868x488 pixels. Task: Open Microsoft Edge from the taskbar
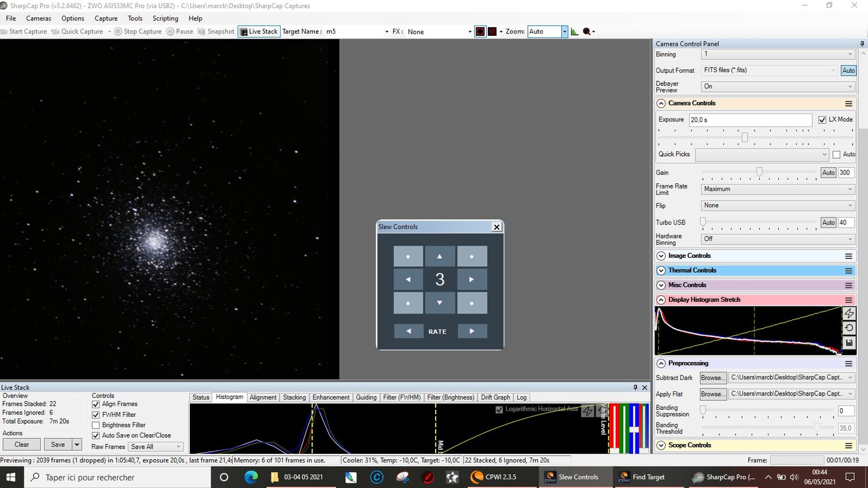251,477
